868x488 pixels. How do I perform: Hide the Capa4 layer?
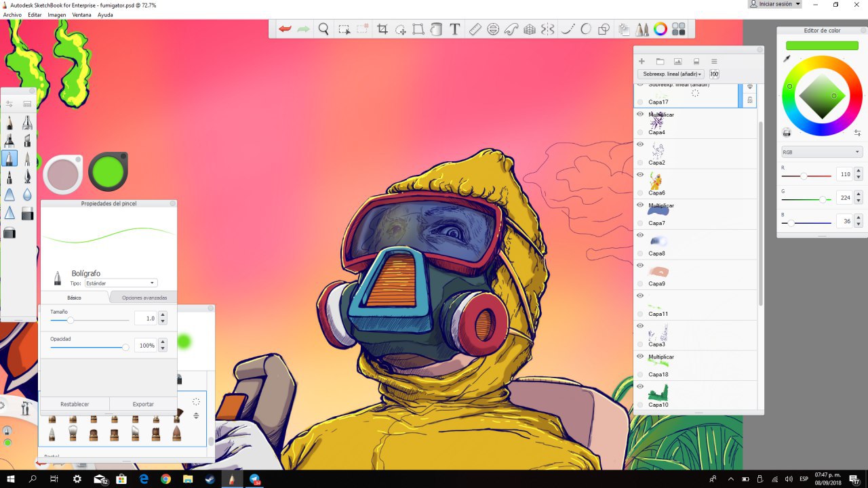[x=639, y=114]
